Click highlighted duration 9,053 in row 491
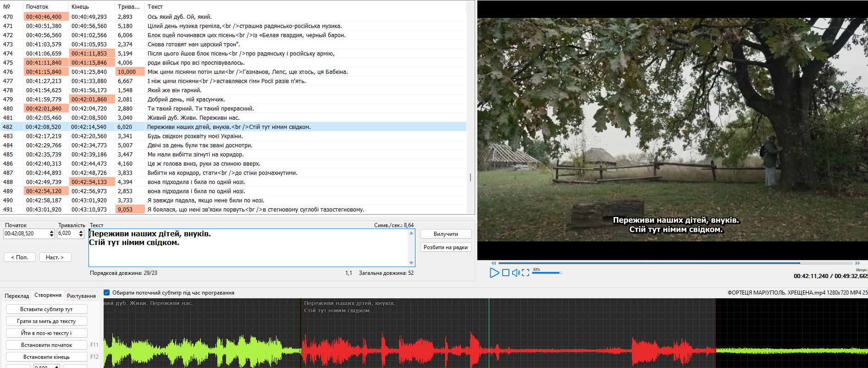 (129, 209)
